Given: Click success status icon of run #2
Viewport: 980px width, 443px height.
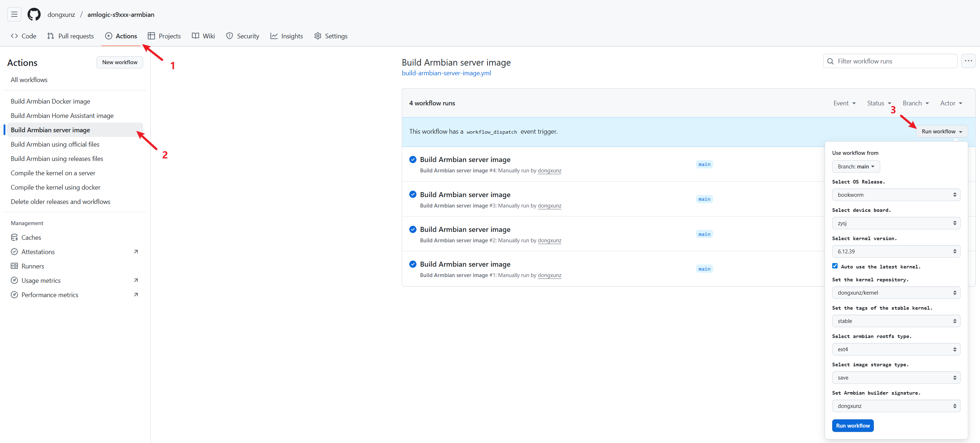Looking at the screenshot, I should pos(413,229).
